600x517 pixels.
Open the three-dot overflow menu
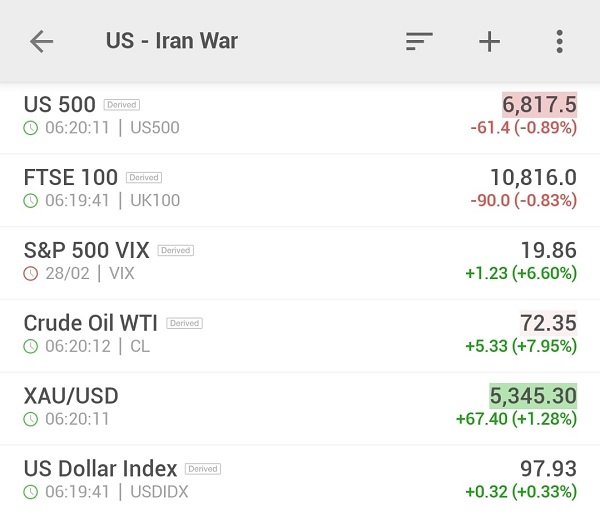click(x=559, y=41)
